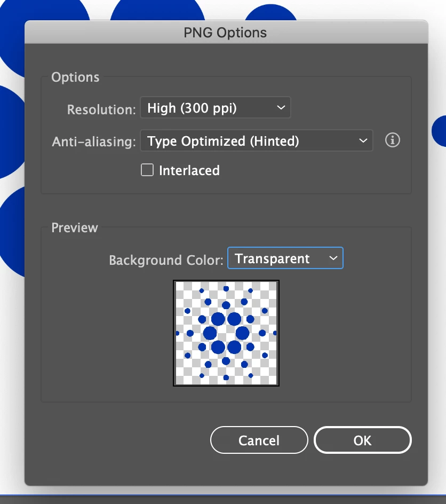Click the "Resolution:" label
Viewport: 446px width, 504px height.
(101, 109)
